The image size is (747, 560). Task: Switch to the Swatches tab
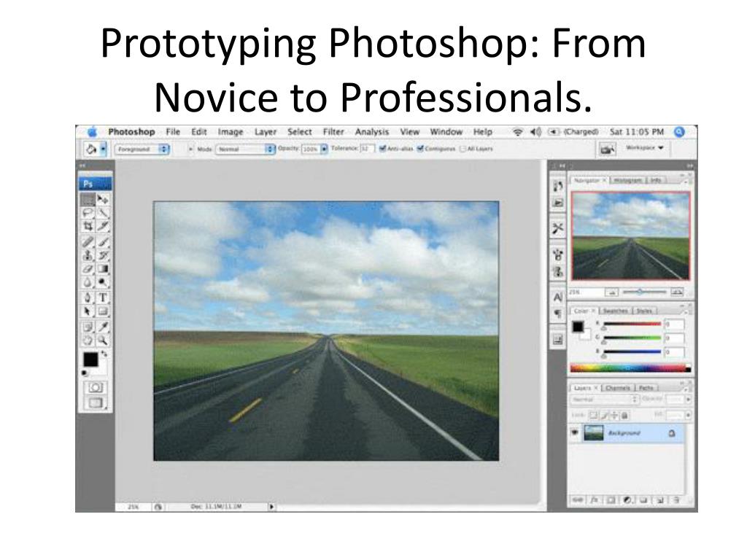[x=615, y=311]
